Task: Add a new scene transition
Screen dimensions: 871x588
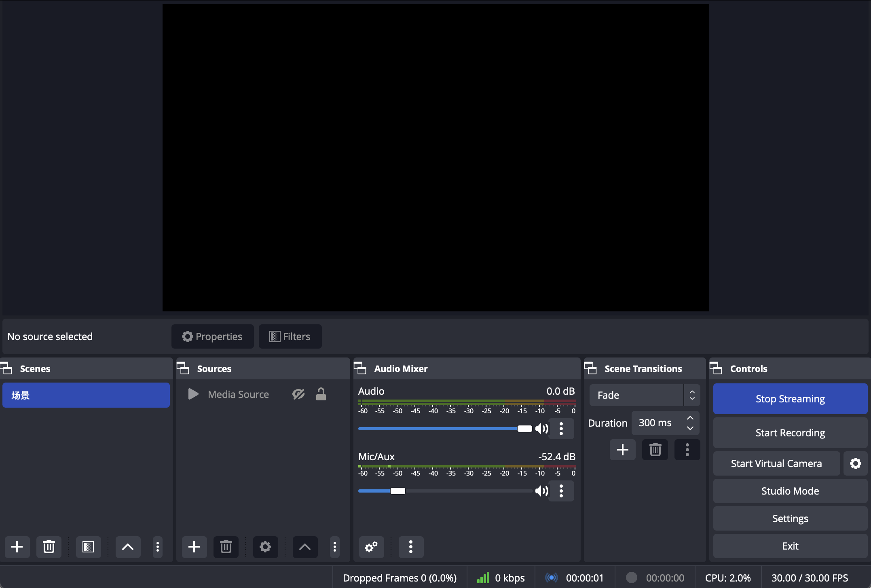Action: tap(623, 450)
